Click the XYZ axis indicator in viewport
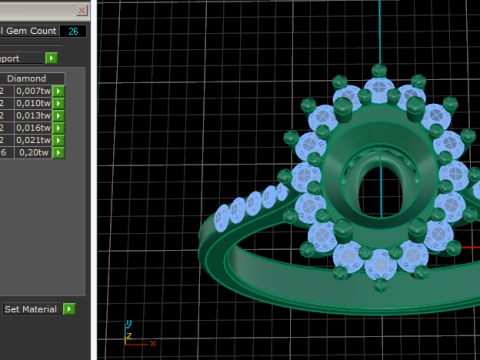 139,333
